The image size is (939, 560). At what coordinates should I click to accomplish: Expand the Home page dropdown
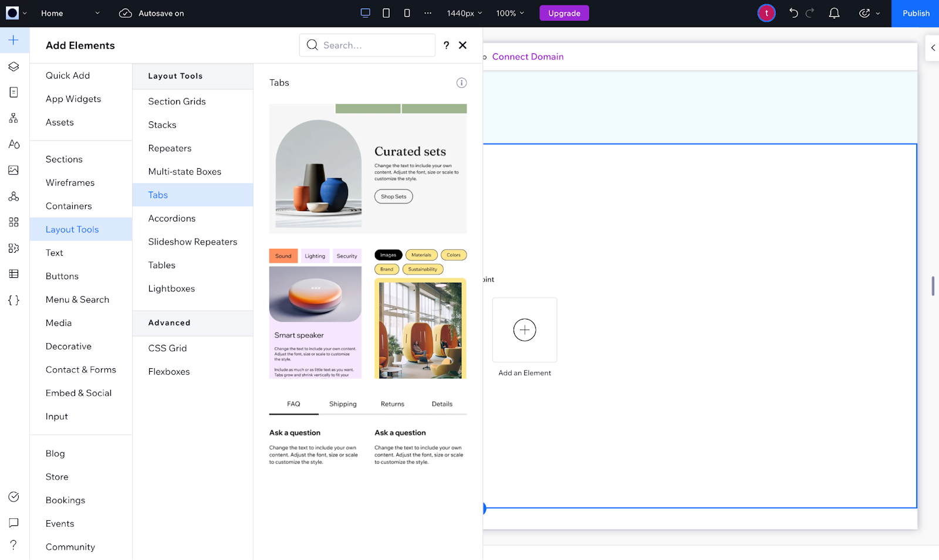pyautogui.click(x=70, y=13)
